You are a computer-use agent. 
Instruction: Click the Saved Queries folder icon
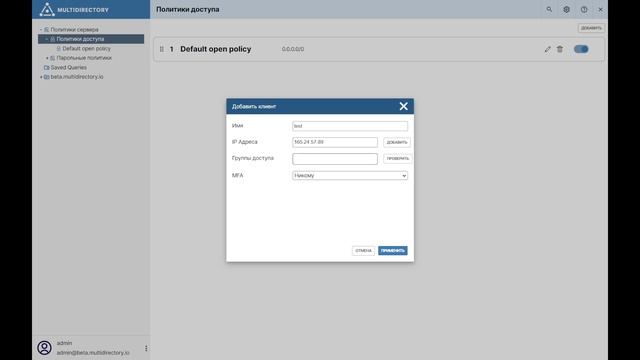pyautogui.click(x=47, y=67)
